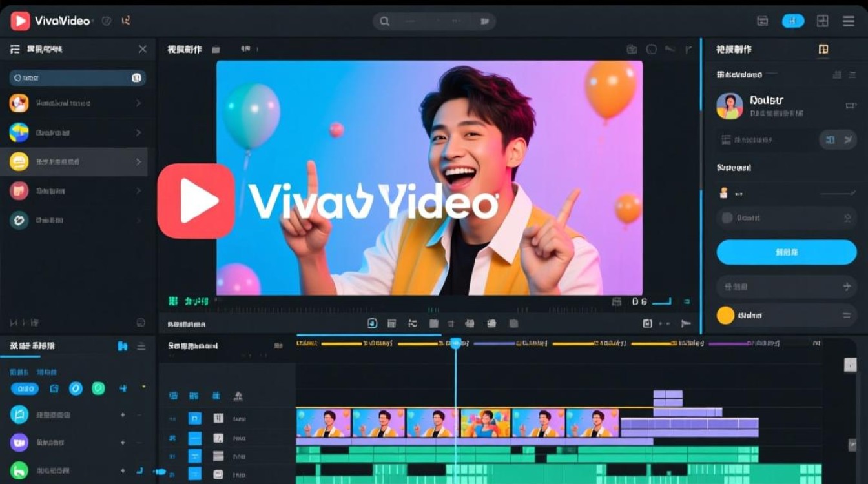Click the white scroll handle at the timeline's right edge

tap(851, 365)
